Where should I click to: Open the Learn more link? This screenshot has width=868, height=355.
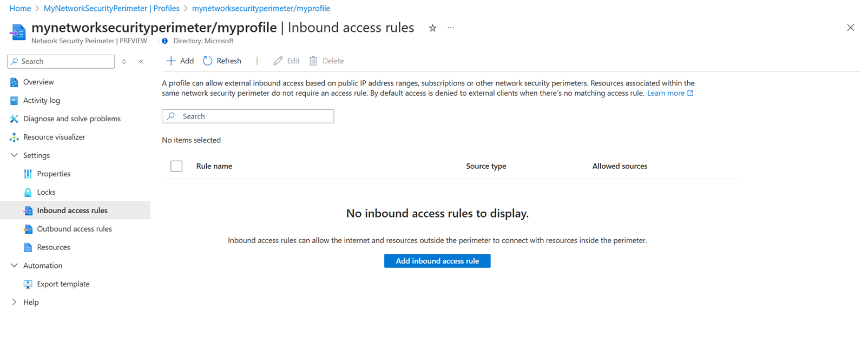tap(666, 93)
